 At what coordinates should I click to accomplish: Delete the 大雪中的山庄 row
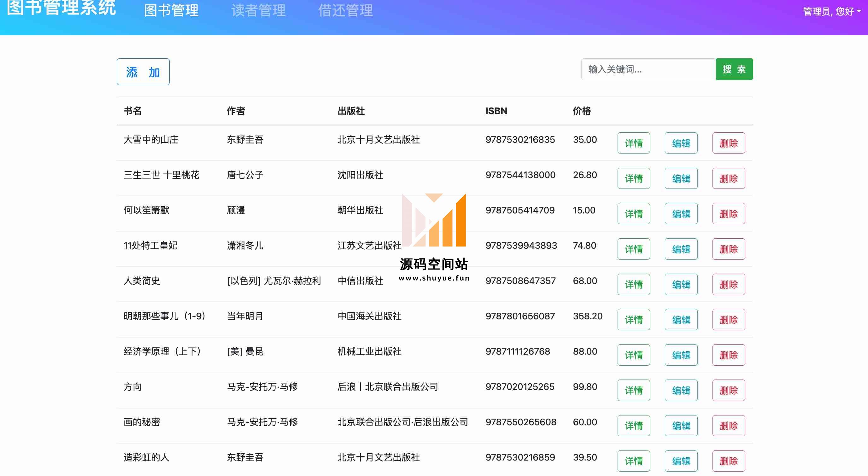click(x=729, y=143)
